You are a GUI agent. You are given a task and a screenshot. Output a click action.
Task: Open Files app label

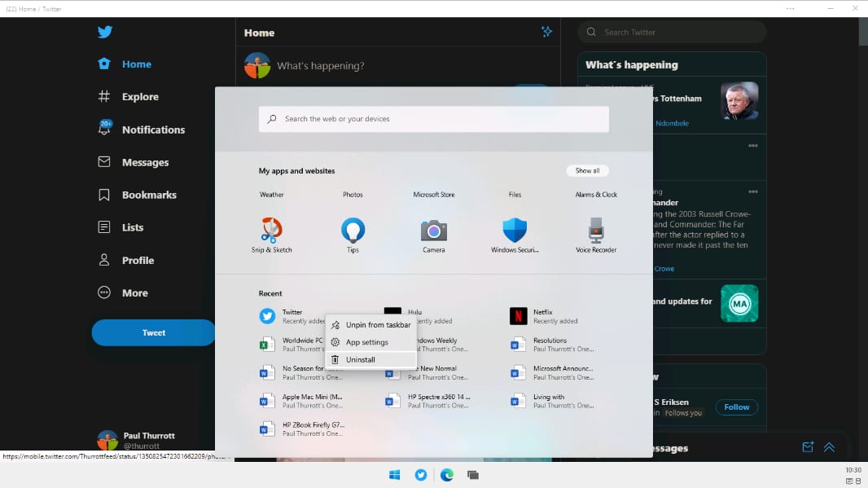[515, 195]
